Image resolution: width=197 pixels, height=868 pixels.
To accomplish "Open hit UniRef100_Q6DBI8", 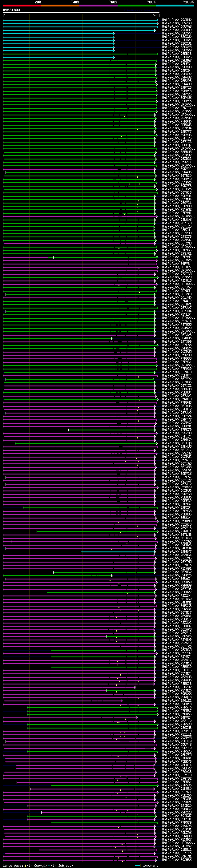I will [x=177, y=54].
